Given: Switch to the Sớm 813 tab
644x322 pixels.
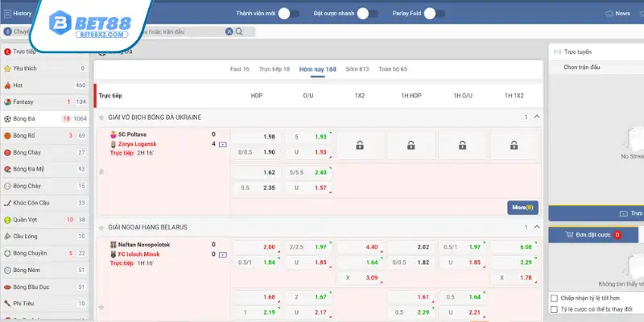Looking at the screenshot, I should click(x=357, y=69).
